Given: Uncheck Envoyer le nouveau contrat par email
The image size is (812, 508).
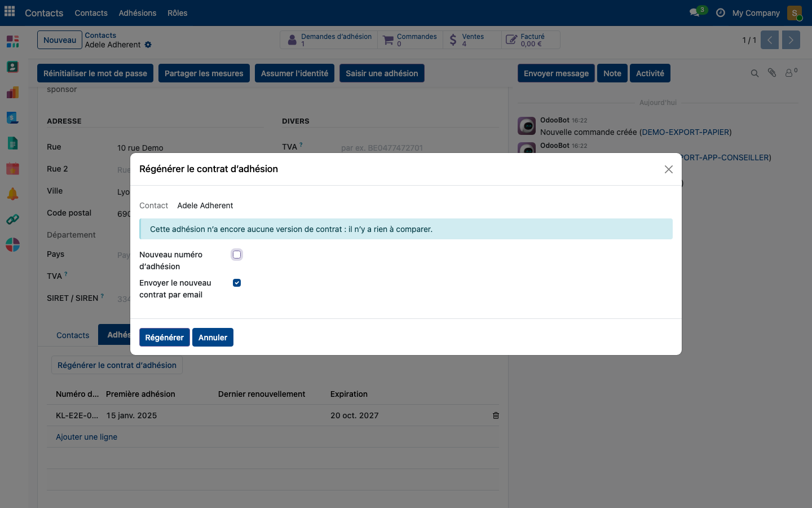Looking at the screenshot, I should point(237,283).
